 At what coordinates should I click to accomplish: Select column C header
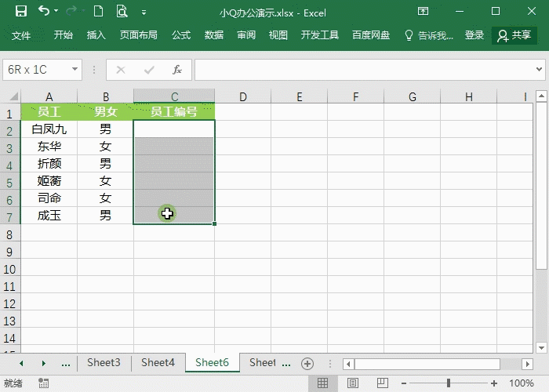(174, 96)
